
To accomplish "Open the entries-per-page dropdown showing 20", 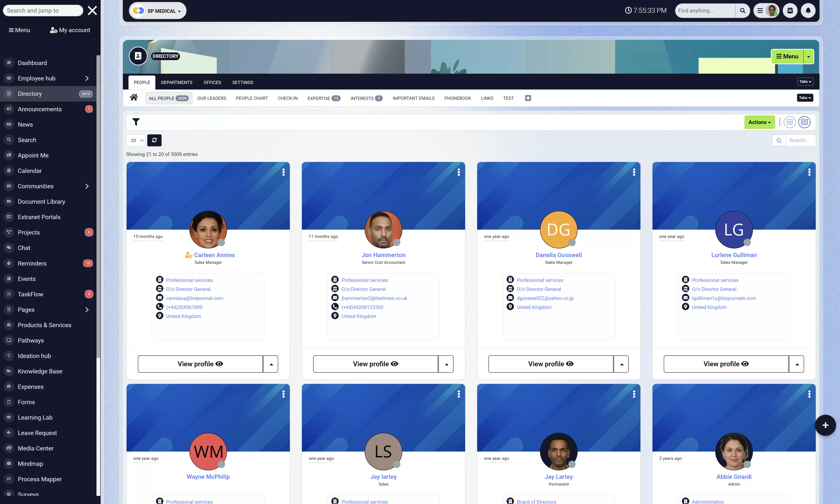I will [135, 140].
